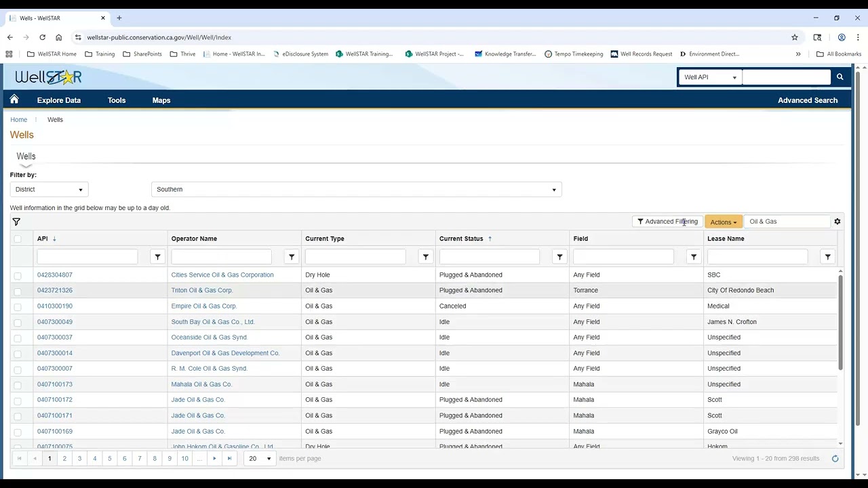Image resolution: width=868 pixels, height=488 pixels.
Task: Open Tools menu
Action: click(x=117, y=100)
